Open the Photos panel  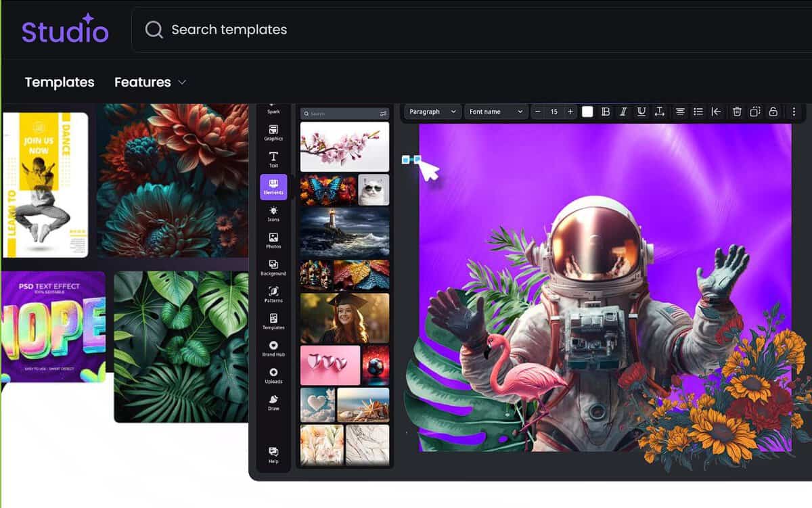[x=273, y=241]
